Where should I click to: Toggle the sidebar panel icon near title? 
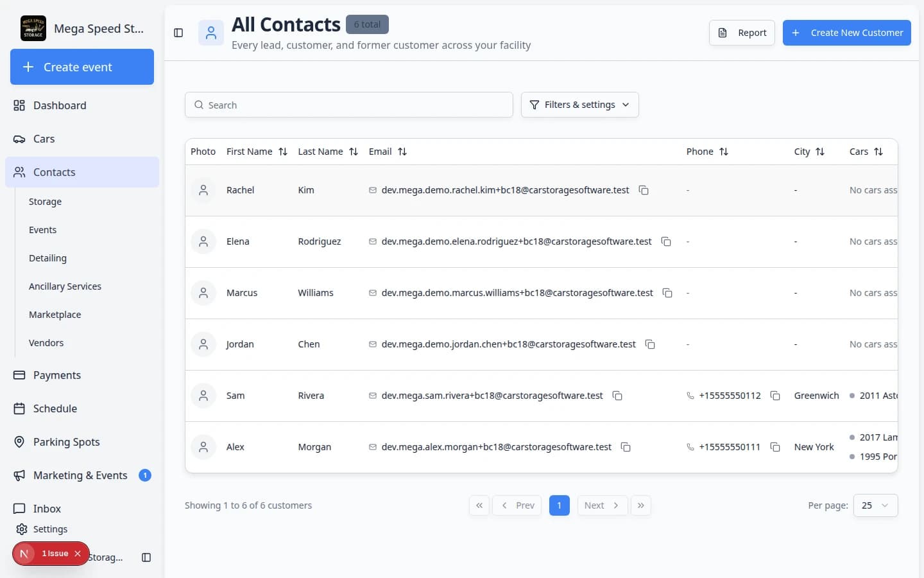coord(178,33)
